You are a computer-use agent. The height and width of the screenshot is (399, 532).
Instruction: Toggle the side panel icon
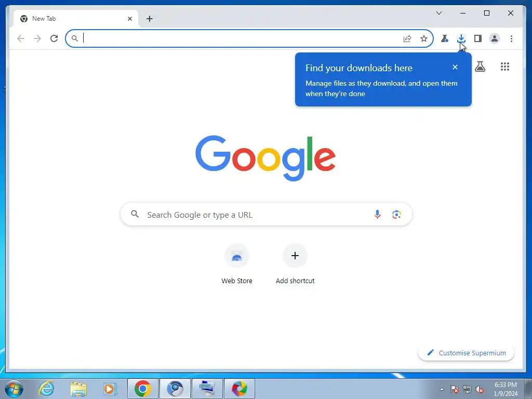click(x=478, y=38)
